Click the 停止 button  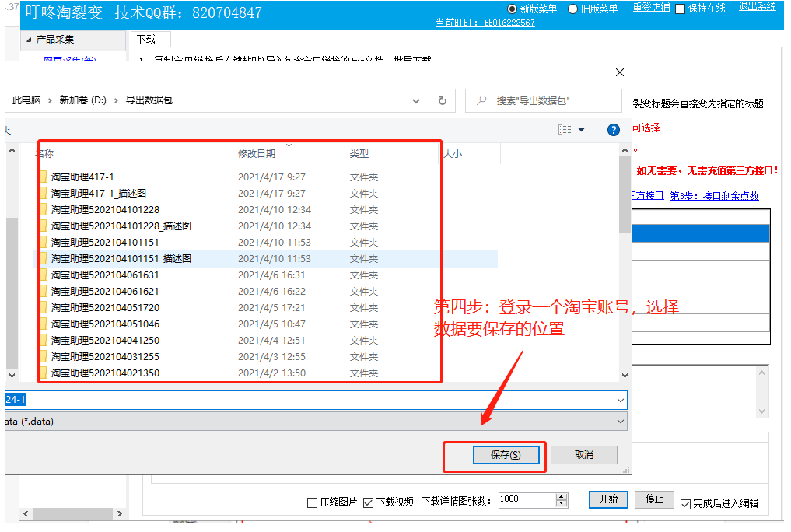pos(655,499)
